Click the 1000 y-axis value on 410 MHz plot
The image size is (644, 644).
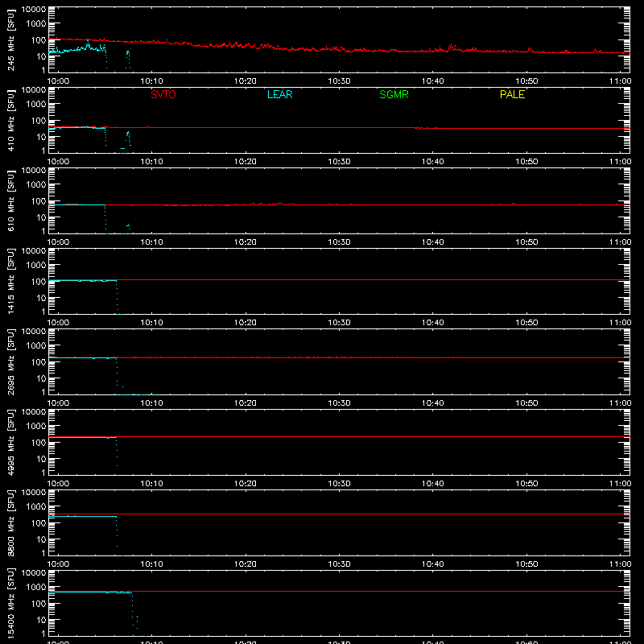[36, 105]
